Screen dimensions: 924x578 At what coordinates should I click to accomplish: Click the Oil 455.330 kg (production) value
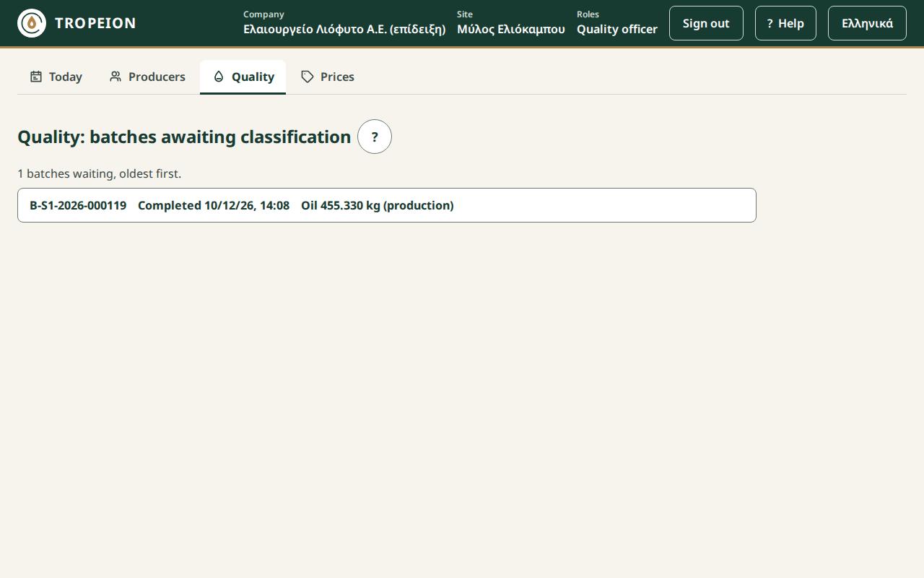pos(378,205)
